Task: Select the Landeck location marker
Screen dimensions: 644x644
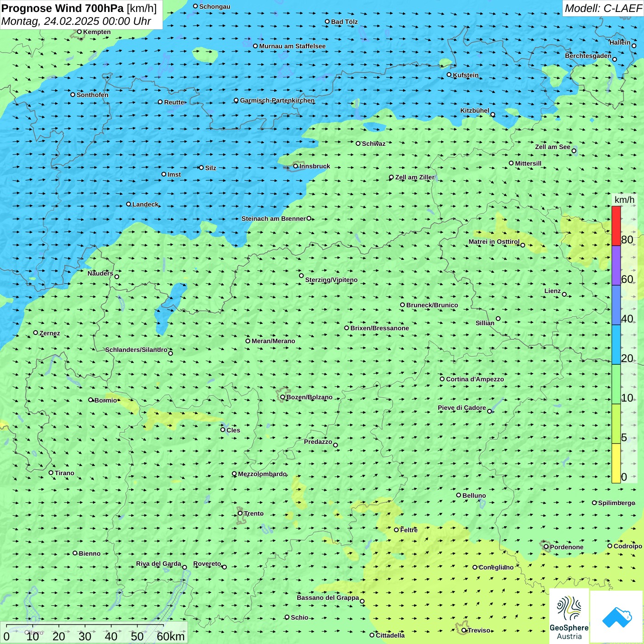Action: (128, 204)
